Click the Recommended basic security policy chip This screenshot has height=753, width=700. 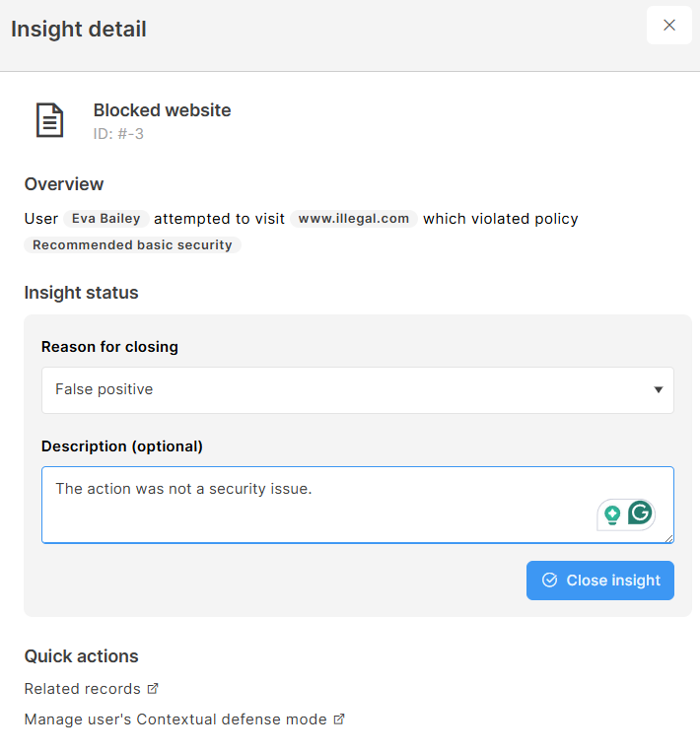click(132, 244)
